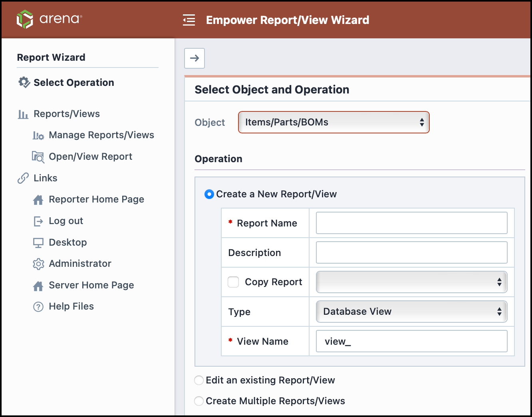Open the Object dropdown showing Items/Parts/BOMs
This screenshot has height=417, width=532.
[x=333, y=122]
